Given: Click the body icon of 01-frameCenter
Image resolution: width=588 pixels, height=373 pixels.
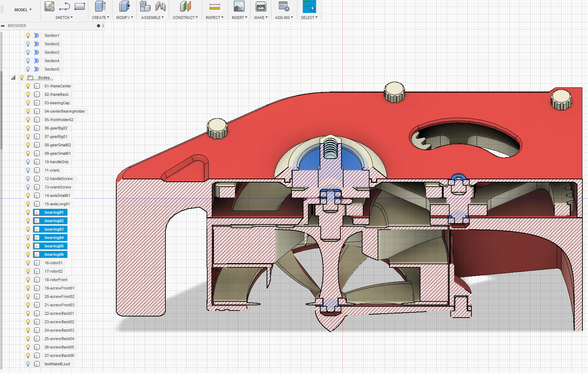Looking at the screenshot, I should pyautogui.click(x=37, y=86).
